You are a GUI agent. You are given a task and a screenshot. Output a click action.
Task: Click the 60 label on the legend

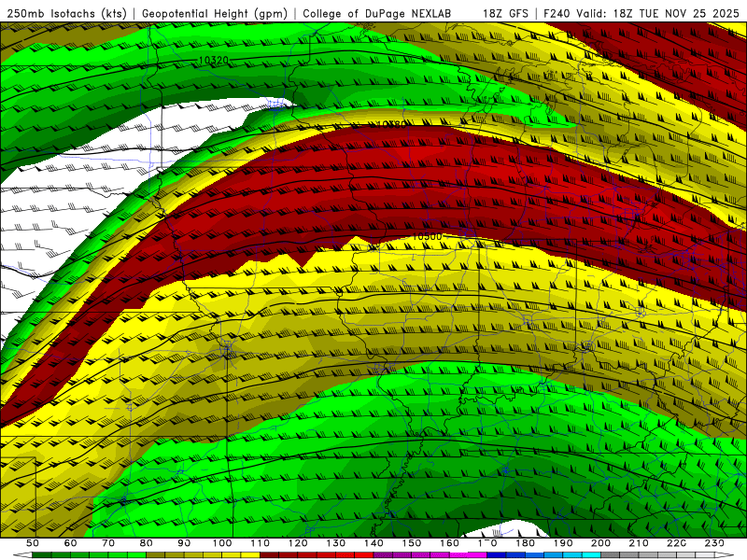[70, 543]
